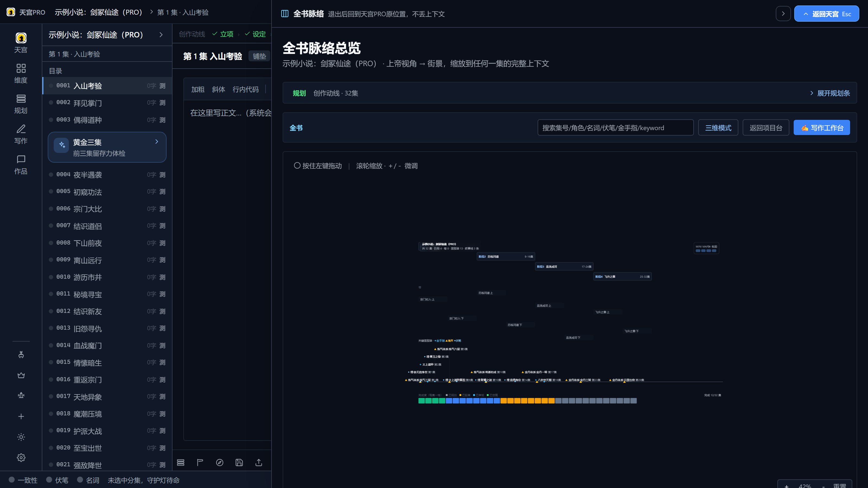Click the search field for 集号/角色/名词

coord(616,128)
